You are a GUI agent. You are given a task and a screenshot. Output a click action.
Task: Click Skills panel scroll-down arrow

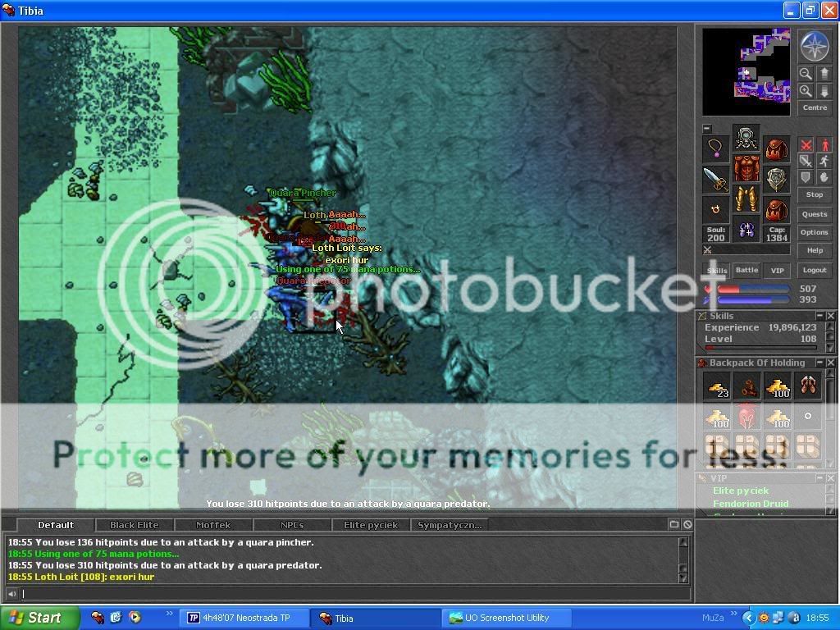click(830, 348)
